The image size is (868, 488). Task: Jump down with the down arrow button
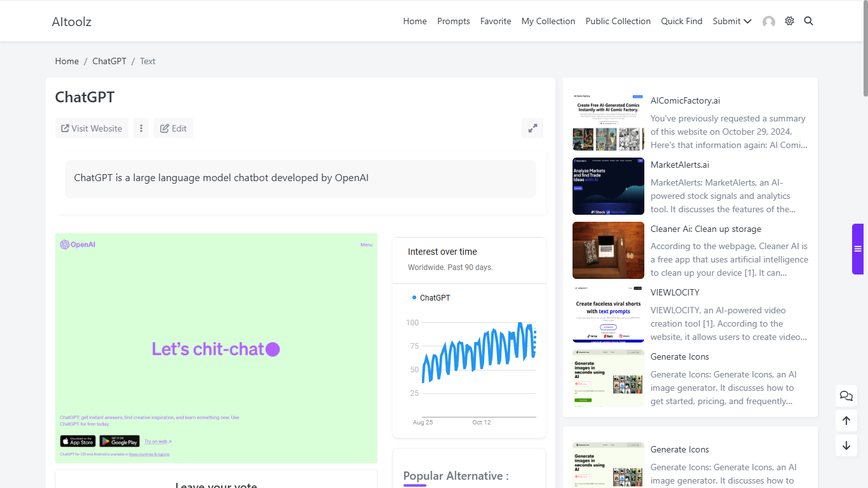pos(846,445)
